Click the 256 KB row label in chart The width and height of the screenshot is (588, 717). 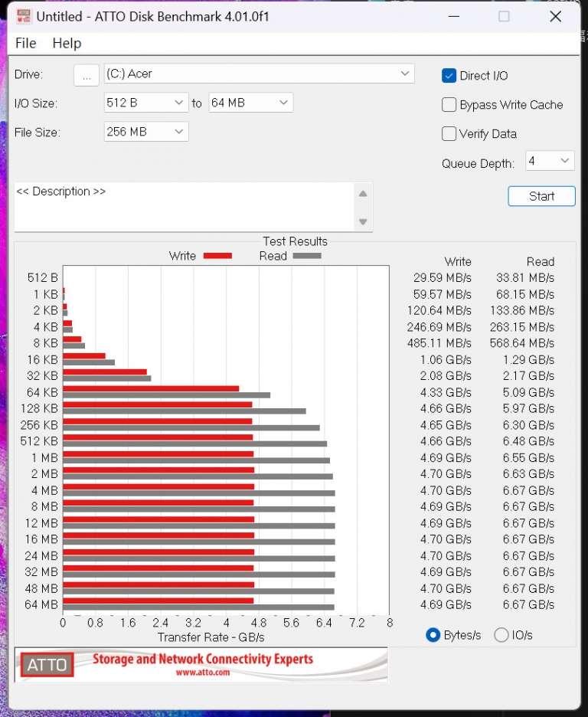click(39, 425)
